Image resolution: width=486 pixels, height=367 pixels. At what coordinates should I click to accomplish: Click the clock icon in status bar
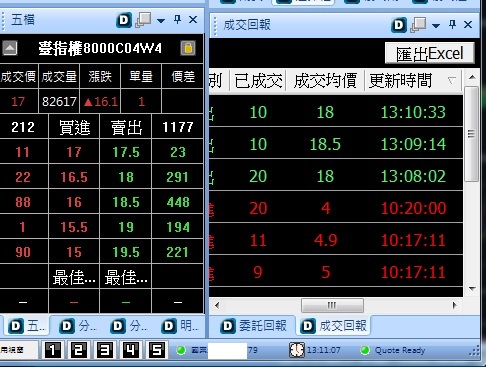297,350
